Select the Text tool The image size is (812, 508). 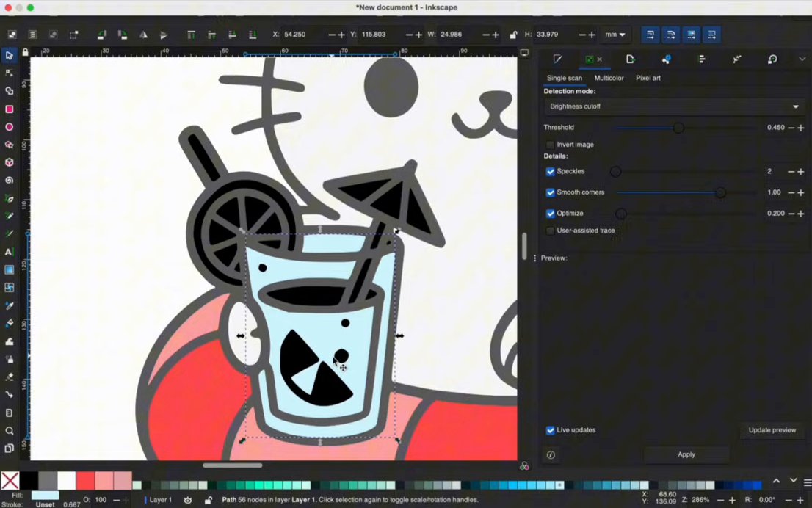click(x=9, y=252)
